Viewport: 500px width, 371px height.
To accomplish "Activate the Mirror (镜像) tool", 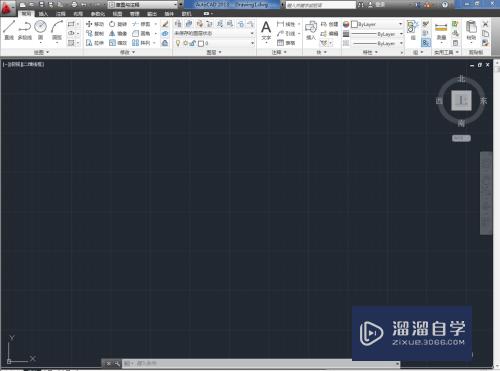I will coord(118,33).
